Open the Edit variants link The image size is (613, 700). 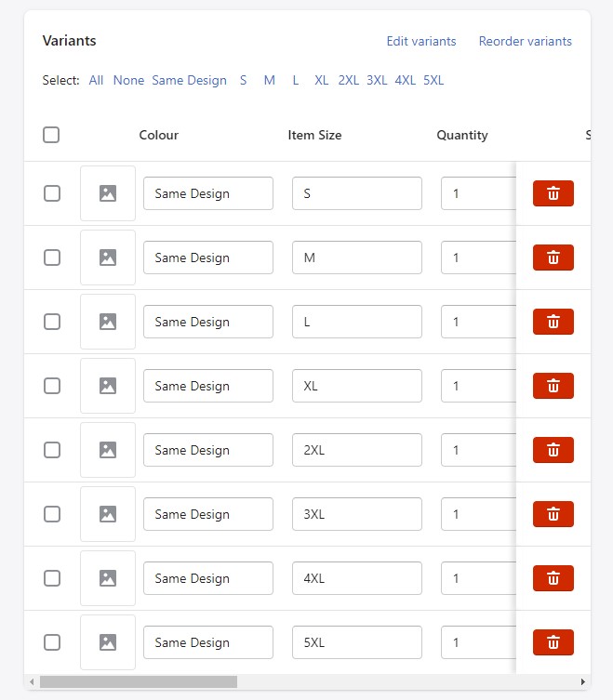421,41
